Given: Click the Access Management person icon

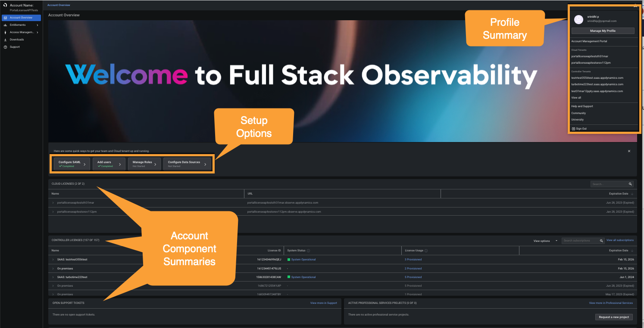Looking at the screenshot, I should (5, 32).
